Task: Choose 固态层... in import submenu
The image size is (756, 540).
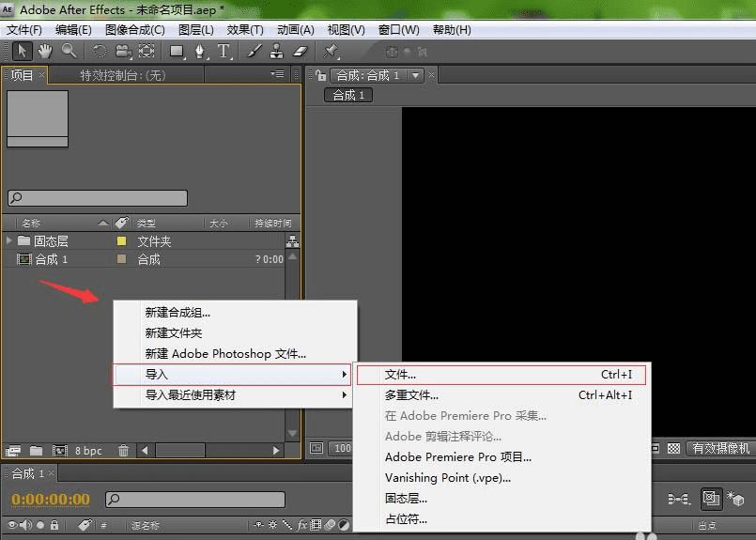Action: pos(501,499)
